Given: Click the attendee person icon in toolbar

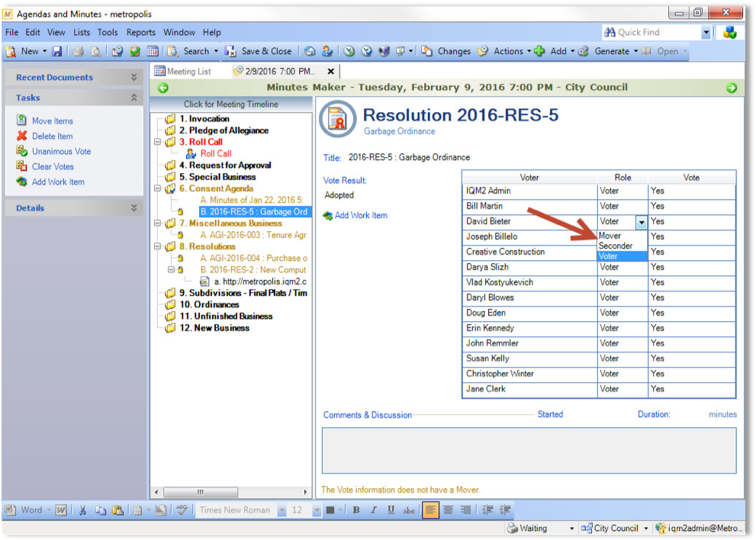Looking at the screenshot, I should (x=327, y=51).
